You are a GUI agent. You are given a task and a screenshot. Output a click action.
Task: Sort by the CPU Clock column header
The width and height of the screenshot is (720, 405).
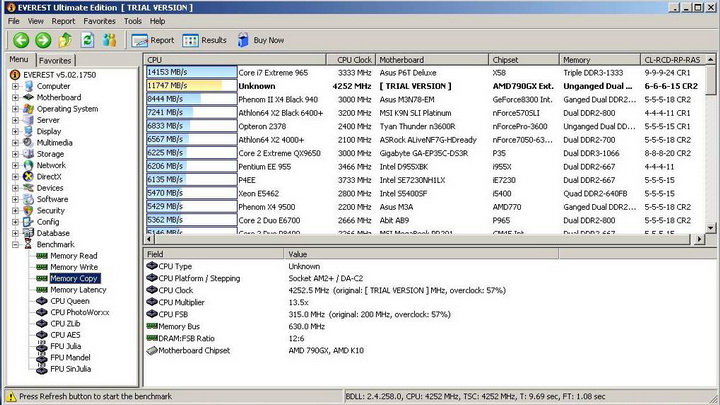point(351,60)
